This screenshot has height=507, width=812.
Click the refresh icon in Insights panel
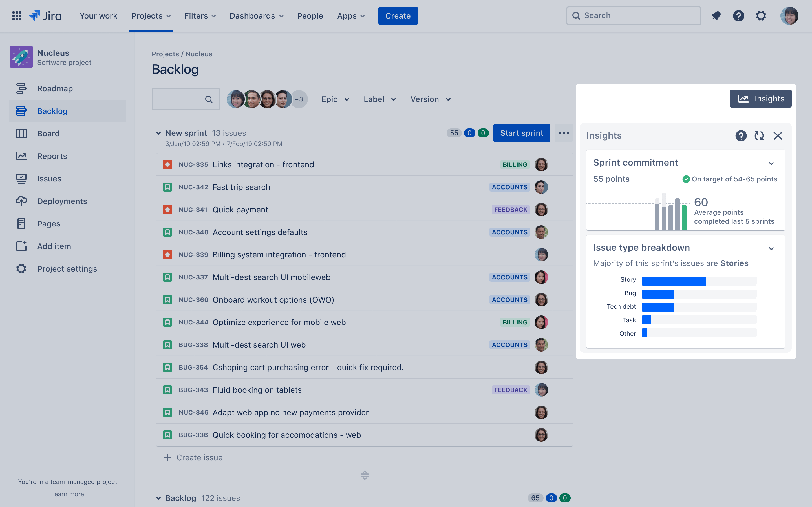(759, 135)
